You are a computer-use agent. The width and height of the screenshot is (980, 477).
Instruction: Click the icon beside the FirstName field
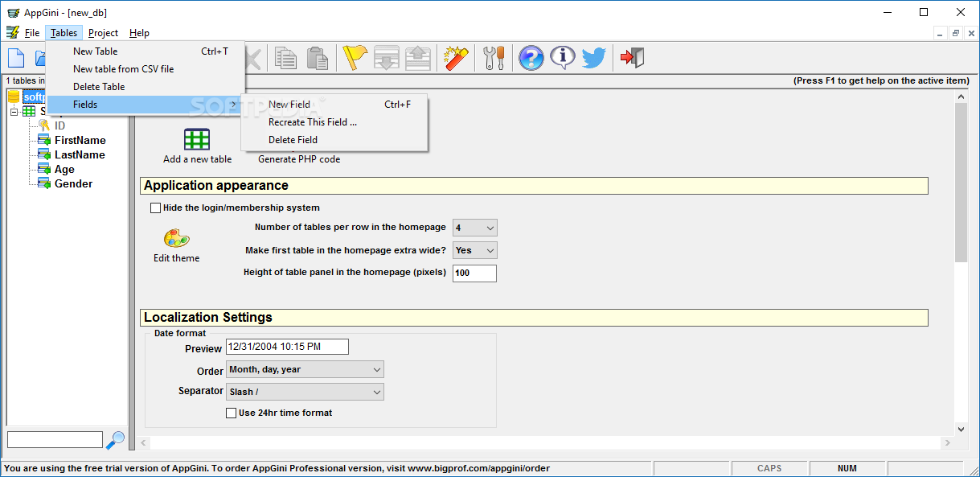point(44,140)
